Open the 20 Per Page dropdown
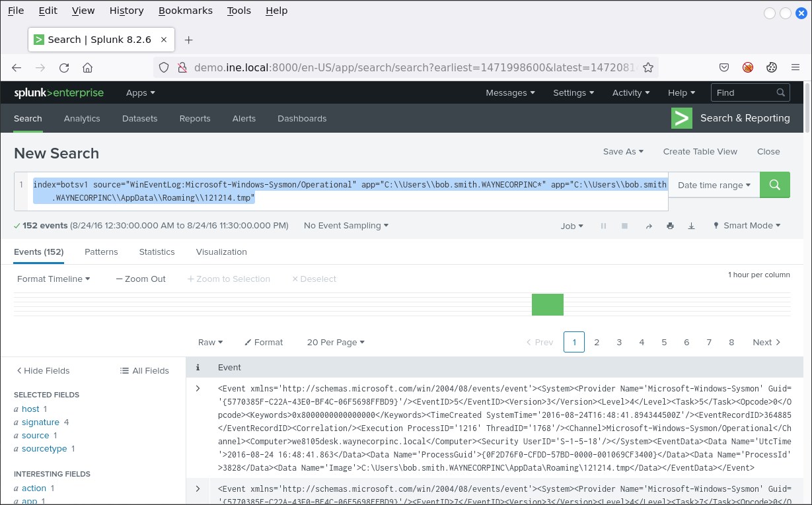Viewport: 812px width, 505px height. click(x=336, y=342)
